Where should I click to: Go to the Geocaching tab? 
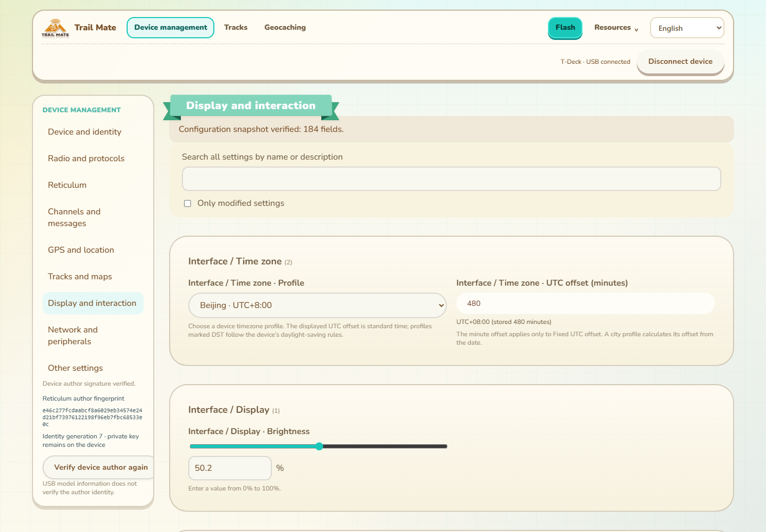click(285, 28)
